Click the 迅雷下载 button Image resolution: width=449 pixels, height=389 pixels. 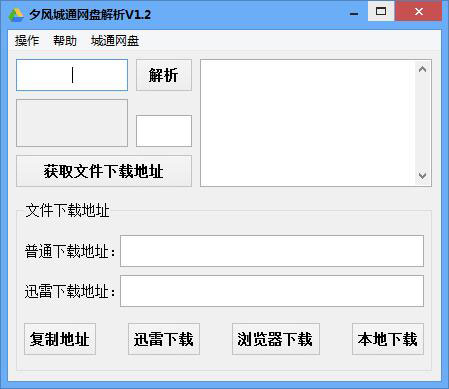[164, 339]
